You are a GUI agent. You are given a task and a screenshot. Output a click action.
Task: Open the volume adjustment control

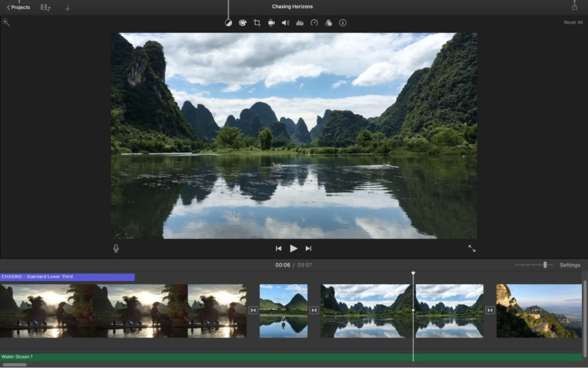(285, 23)
